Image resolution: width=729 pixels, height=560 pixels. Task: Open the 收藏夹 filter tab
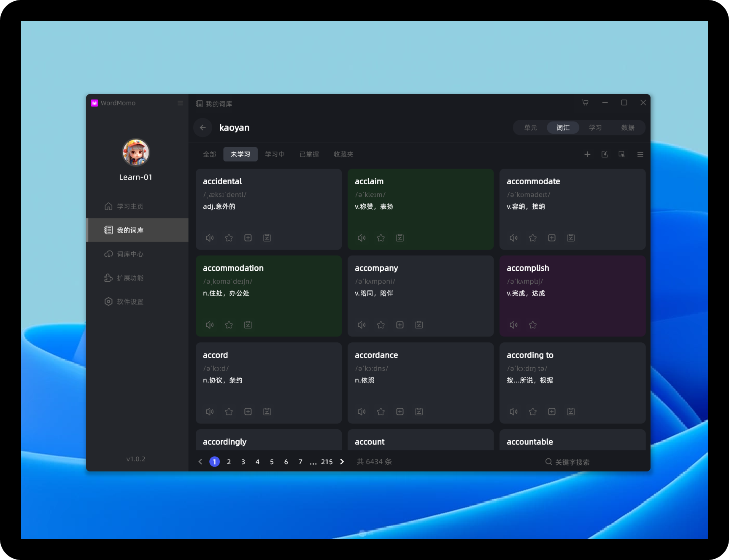coord(343,154)
